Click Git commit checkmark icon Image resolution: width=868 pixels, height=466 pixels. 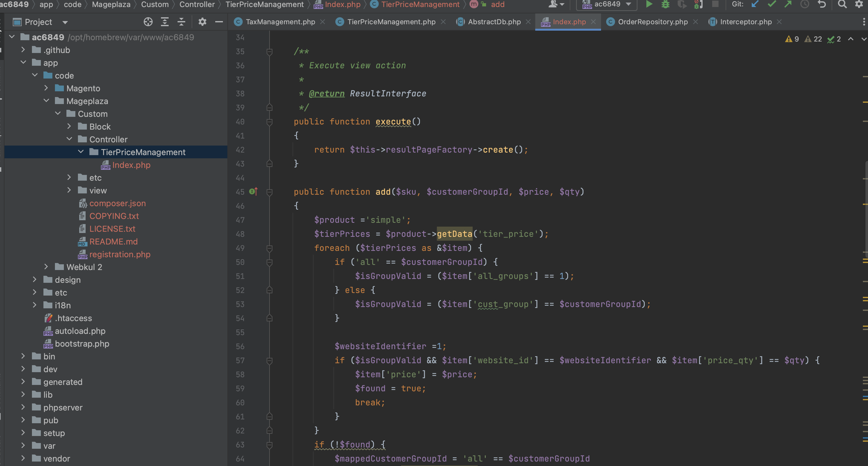pyautogui.click(x=771, y=4)
